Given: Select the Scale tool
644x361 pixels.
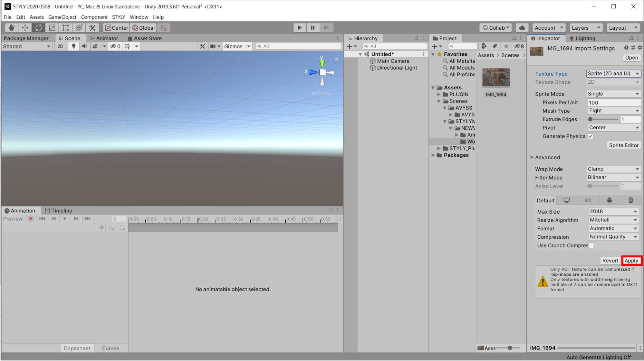Looking at the screenshot, I should coord(52,28).
